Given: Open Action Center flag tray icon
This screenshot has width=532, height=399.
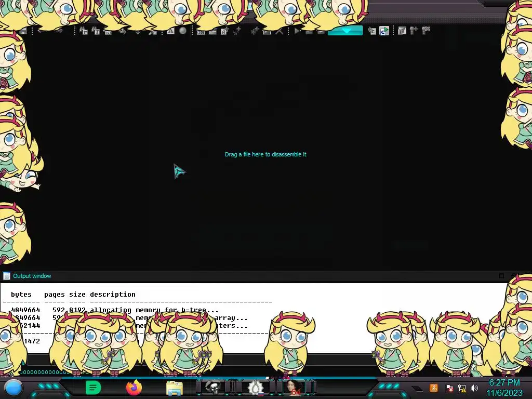Looking at the screenshot, I should tap(449, 388).
